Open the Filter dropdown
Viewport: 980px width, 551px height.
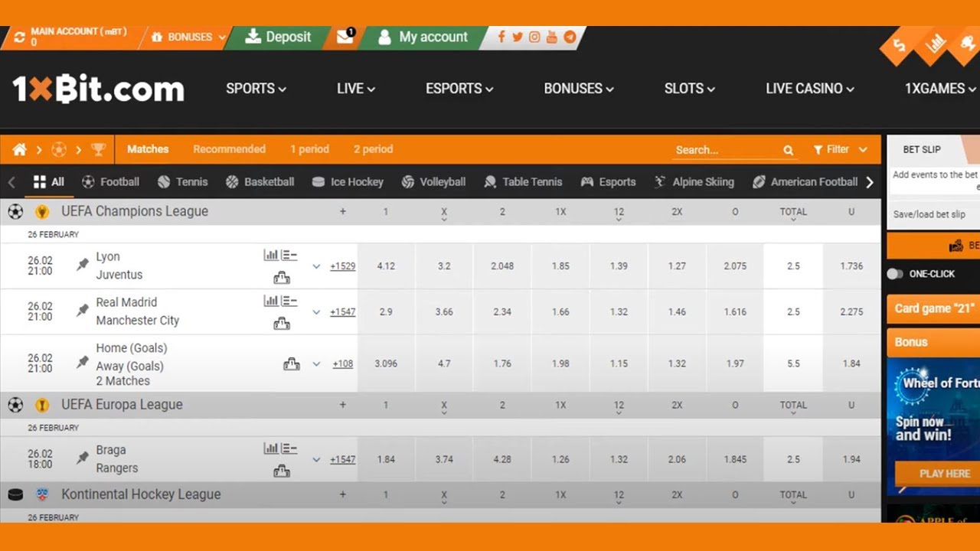[841, 150]
